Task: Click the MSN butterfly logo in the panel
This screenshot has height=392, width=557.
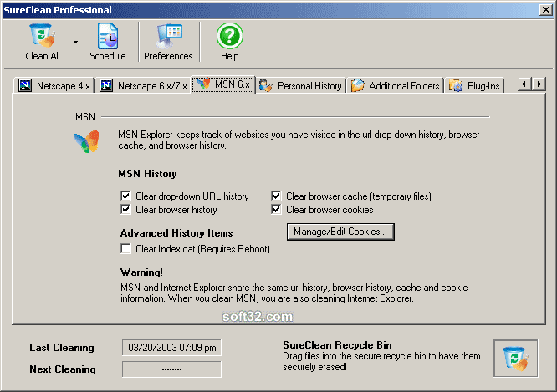Action: click(87, 142)
